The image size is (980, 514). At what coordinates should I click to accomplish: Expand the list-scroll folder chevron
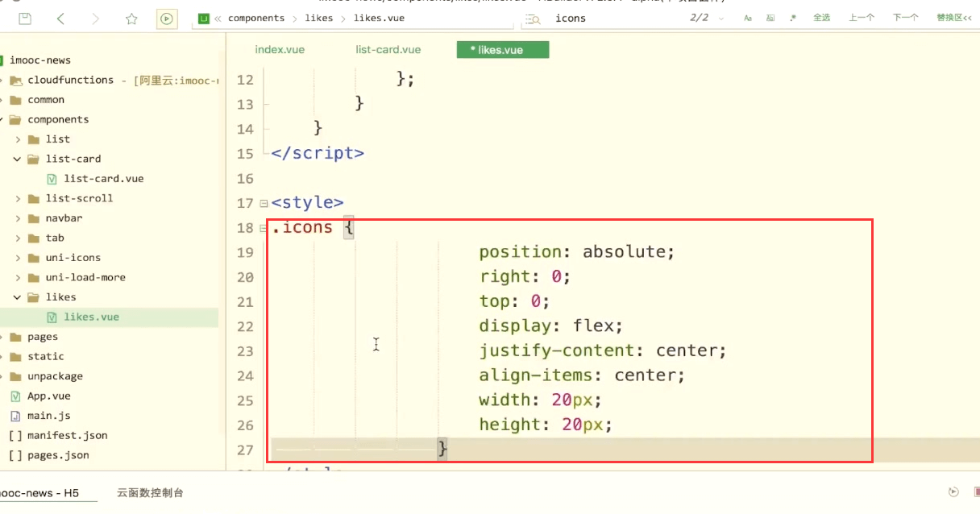[x=18, y=199]
